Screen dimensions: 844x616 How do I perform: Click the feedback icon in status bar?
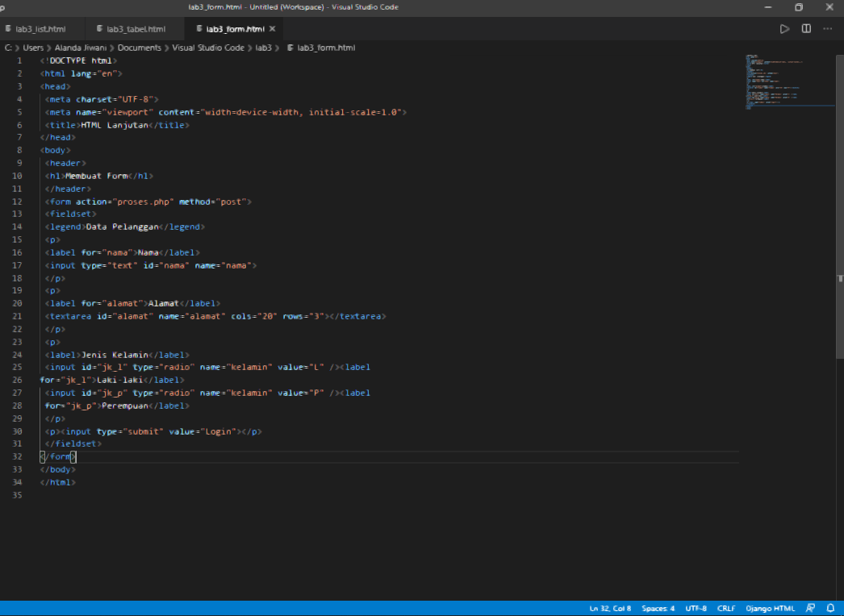point(810,608)
